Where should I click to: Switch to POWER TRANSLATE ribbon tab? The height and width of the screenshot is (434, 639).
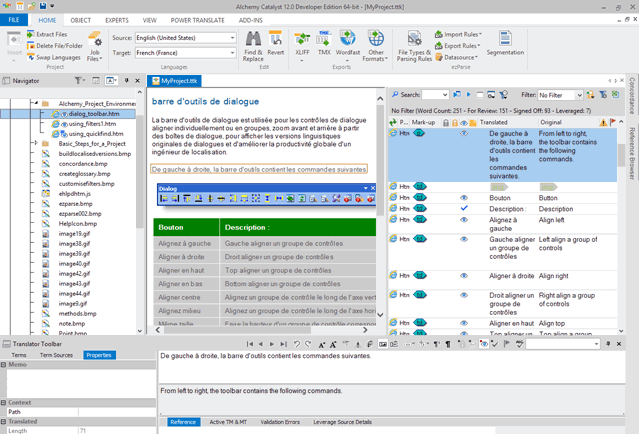click(198, 20)
